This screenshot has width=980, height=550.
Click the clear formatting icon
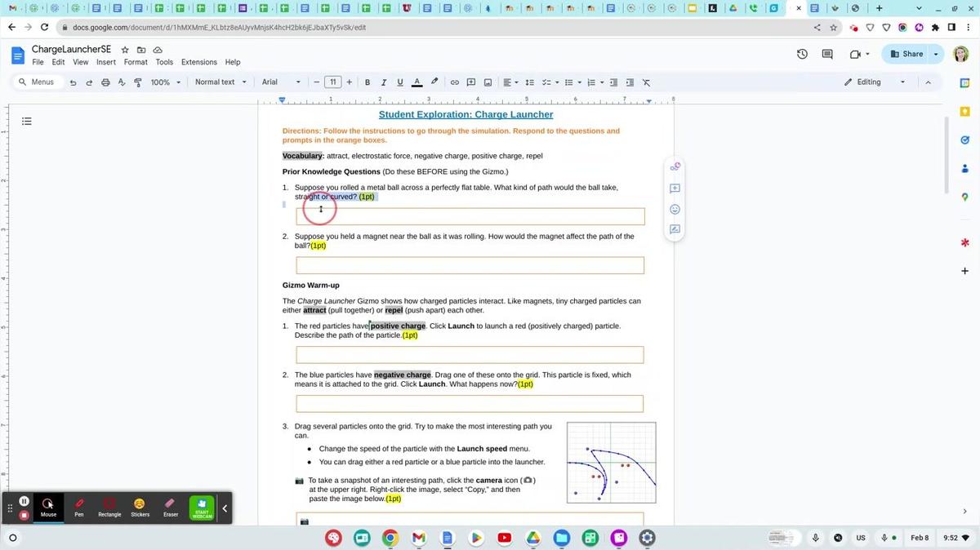pyautogui.click(x=647, y=82)
